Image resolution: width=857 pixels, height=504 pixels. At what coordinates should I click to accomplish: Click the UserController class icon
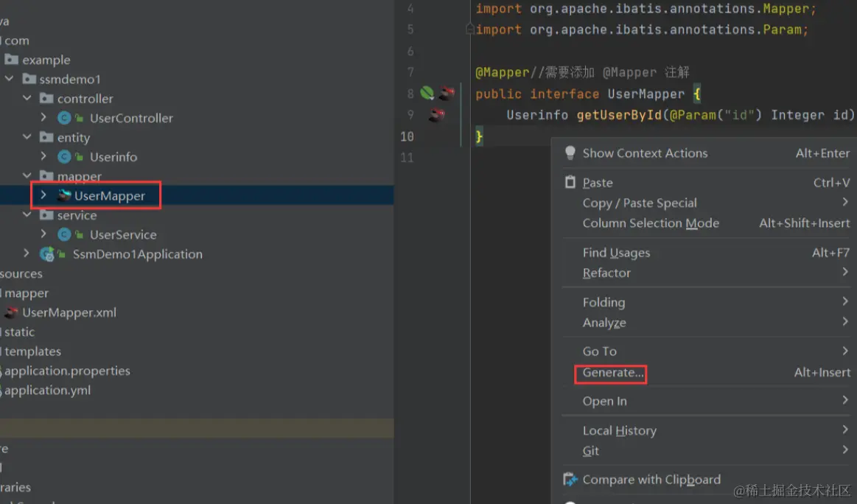click(x=64, y=118)
